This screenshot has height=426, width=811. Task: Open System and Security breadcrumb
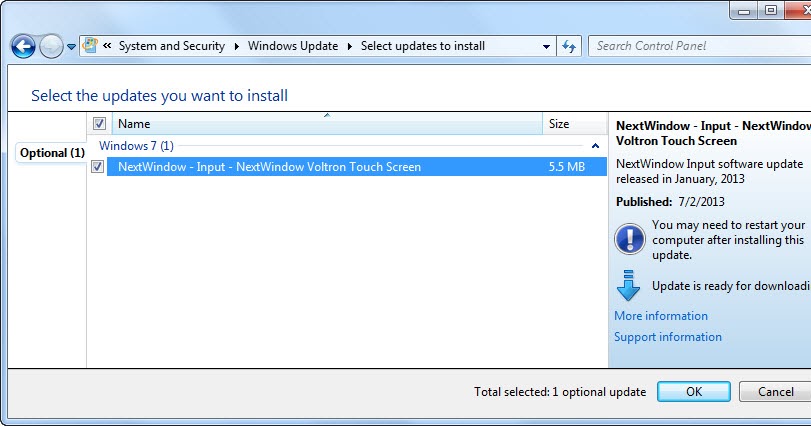point(172,46)
